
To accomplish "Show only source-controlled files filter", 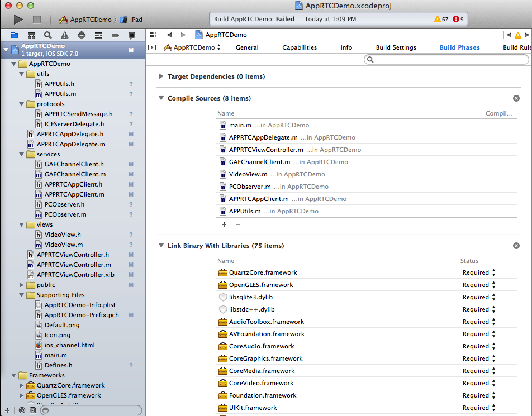I will [32, 410].
